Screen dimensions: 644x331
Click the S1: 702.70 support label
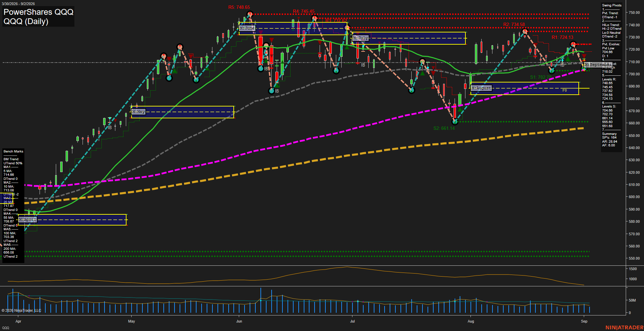(x=541, y=77)
